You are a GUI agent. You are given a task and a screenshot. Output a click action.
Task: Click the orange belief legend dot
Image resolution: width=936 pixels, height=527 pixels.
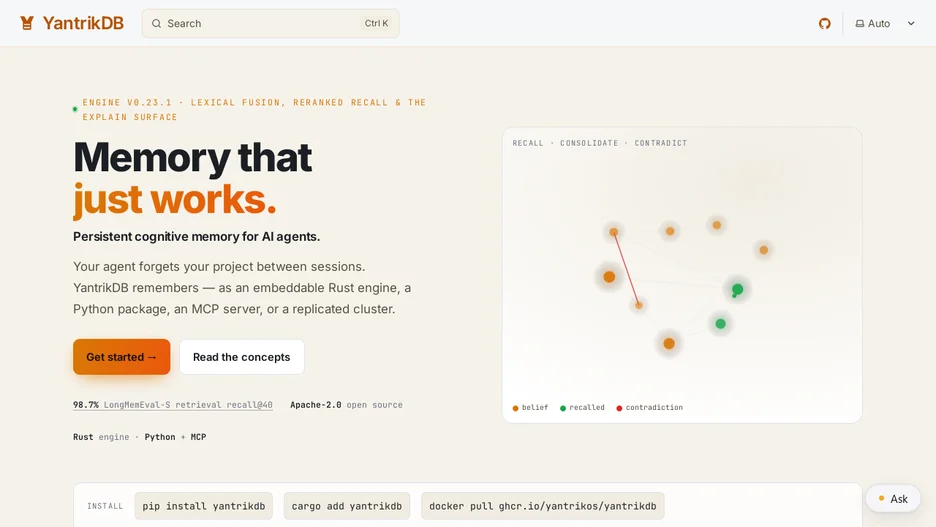[x=515, y=408]
